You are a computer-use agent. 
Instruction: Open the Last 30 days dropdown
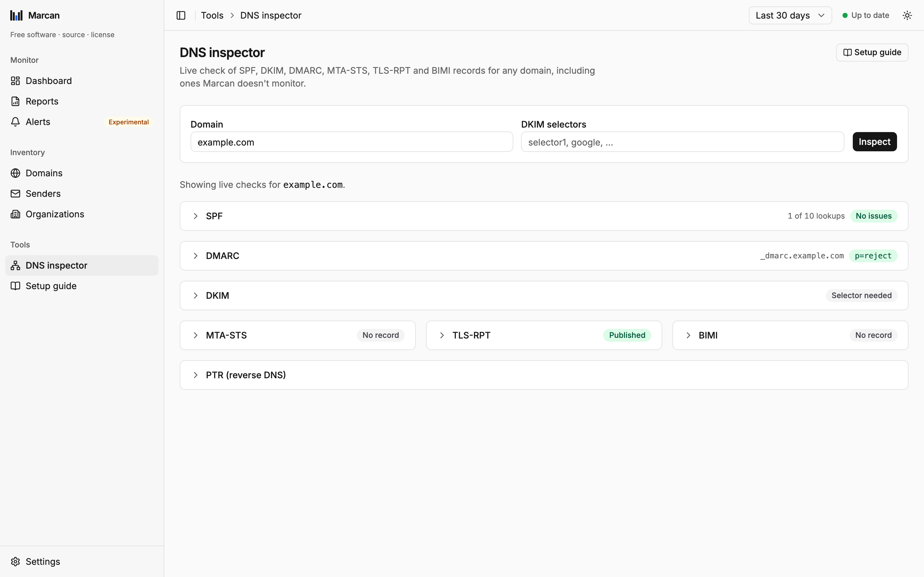coord(790,15)
